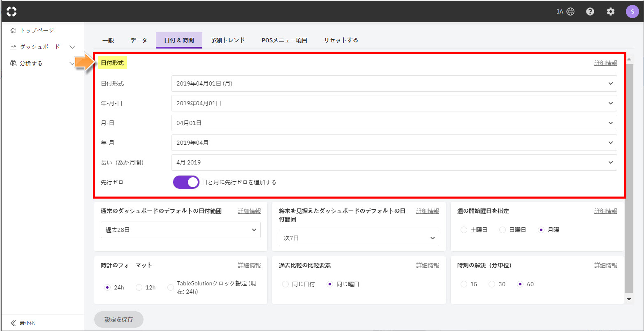Open 年-月-日 format dropdown
The height and width of the screenshot is (331, 644).
click(x=394, y=103)
